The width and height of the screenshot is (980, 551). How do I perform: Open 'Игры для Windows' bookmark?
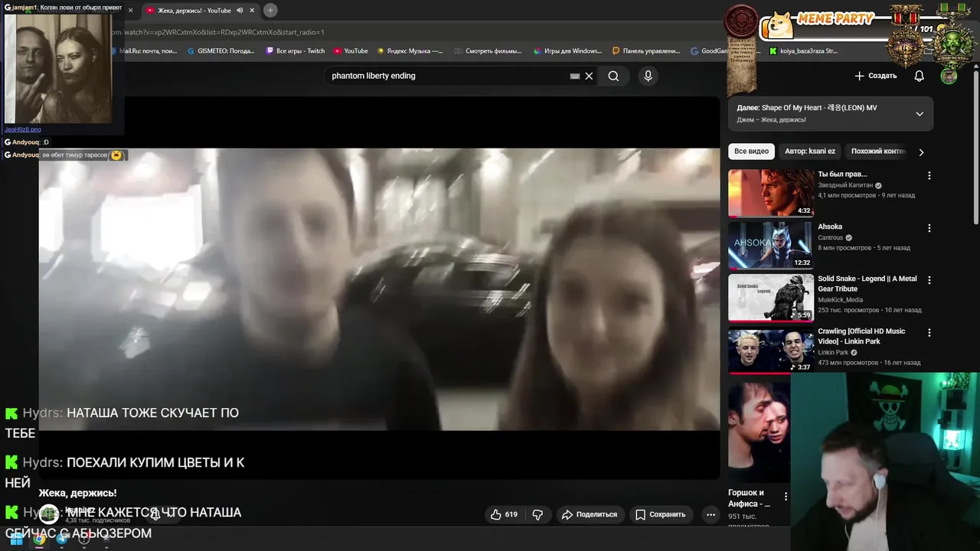567,51
